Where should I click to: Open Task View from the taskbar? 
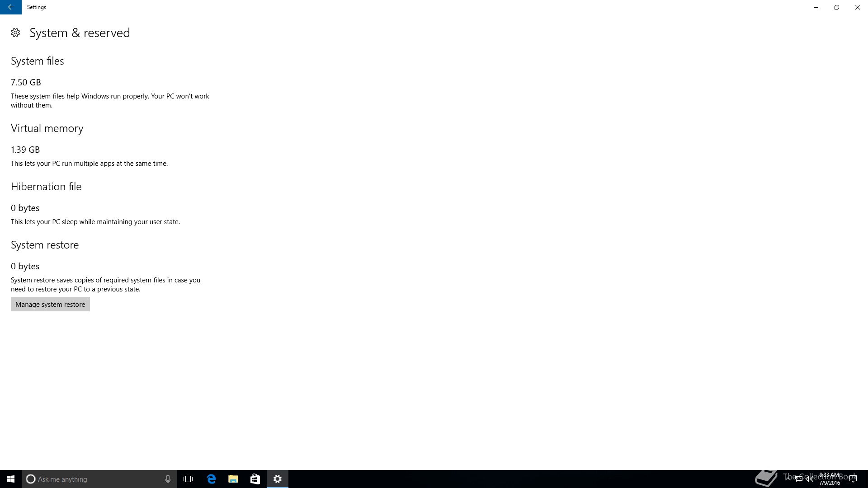tap(188, 479)
